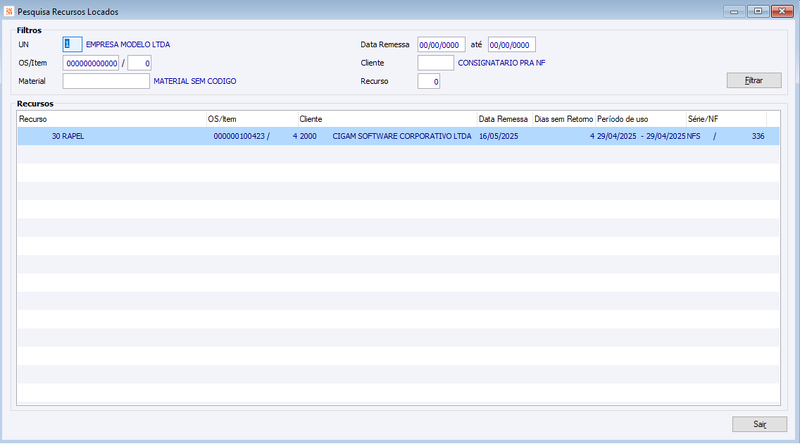Sort by the Recurso column header
Image resolution: width=800 pixels, height=444 pixels.
coord(111,119)
